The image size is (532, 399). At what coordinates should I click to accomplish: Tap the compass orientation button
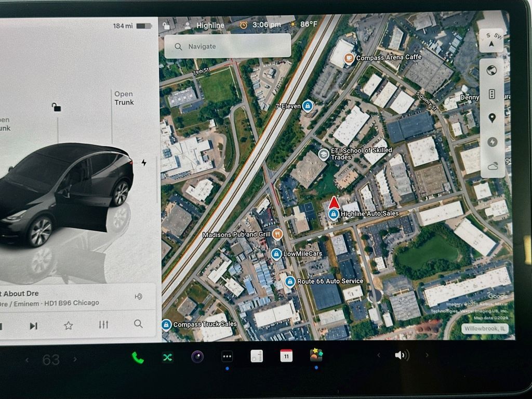pyautogui.click(x=491, y=40)
